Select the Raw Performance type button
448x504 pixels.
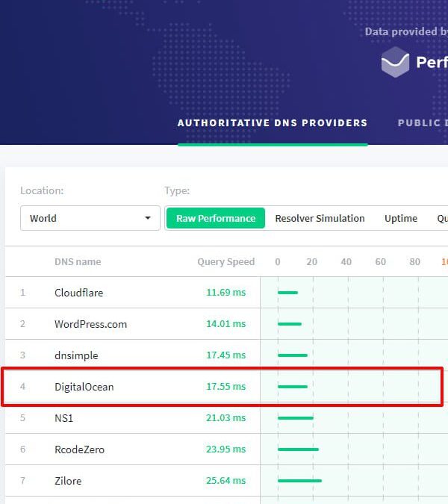(x=216, y=218)
